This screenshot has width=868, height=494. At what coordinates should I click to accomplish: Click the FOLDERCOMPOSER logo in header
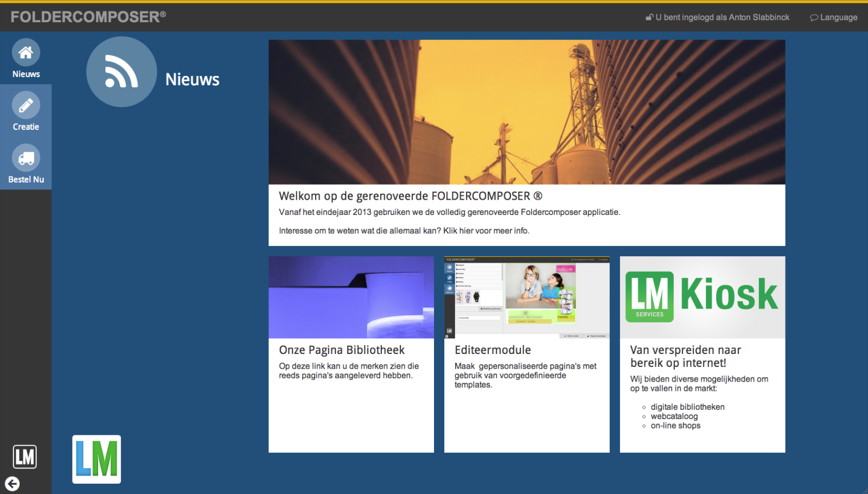[x=88, y=17]
